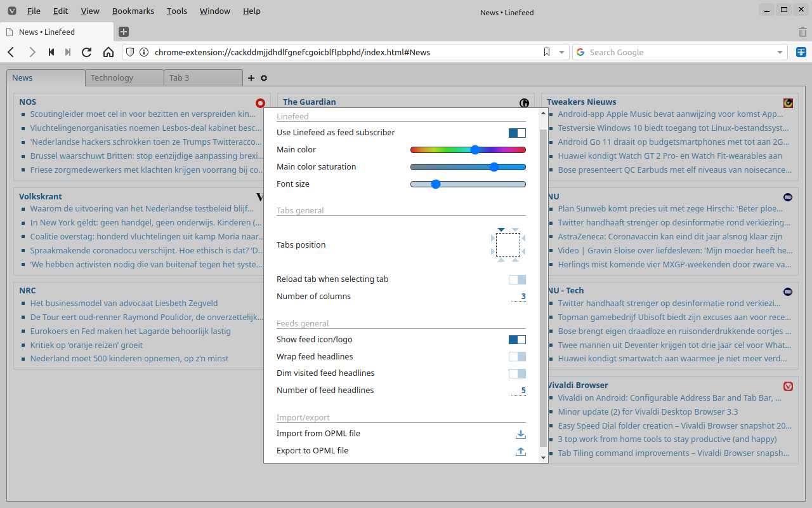Screen dimensions: 812x508
Task: Open the NRC feed title link
Action: (x=27, y=290)
